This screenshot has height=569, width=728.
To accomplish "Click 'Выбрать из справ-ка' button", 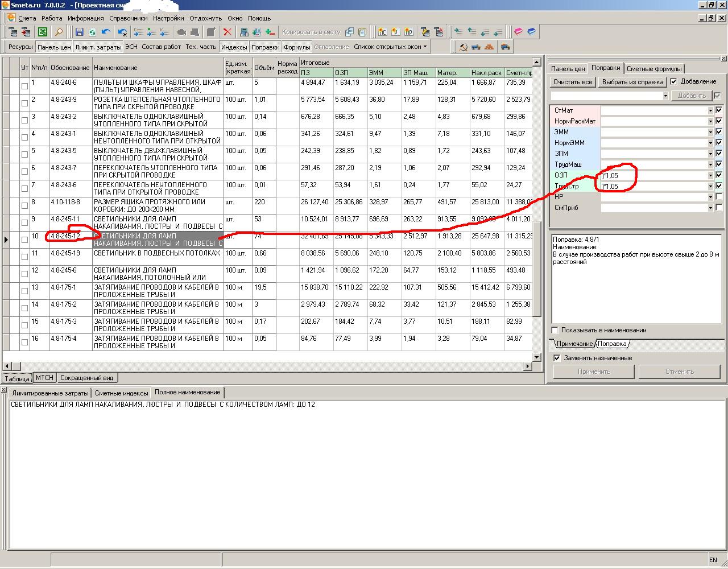I will tap(633, 82).
